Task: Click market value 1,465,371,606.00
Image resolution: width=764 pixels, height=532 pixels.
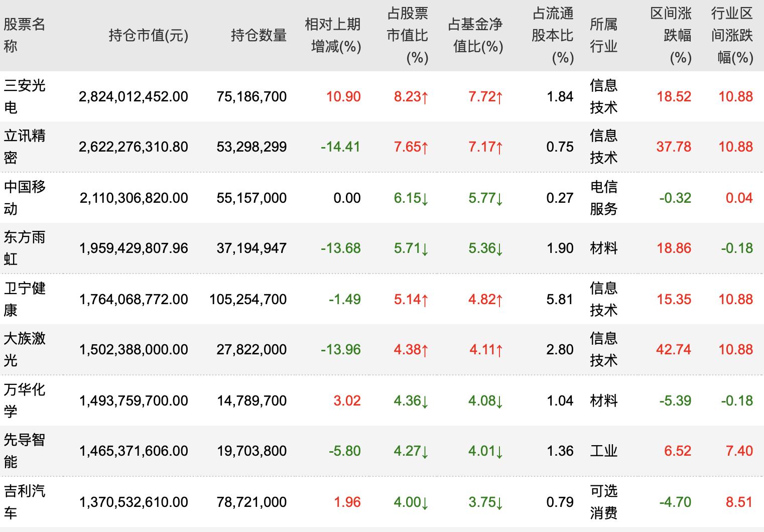Action: (x=134, y=451)
